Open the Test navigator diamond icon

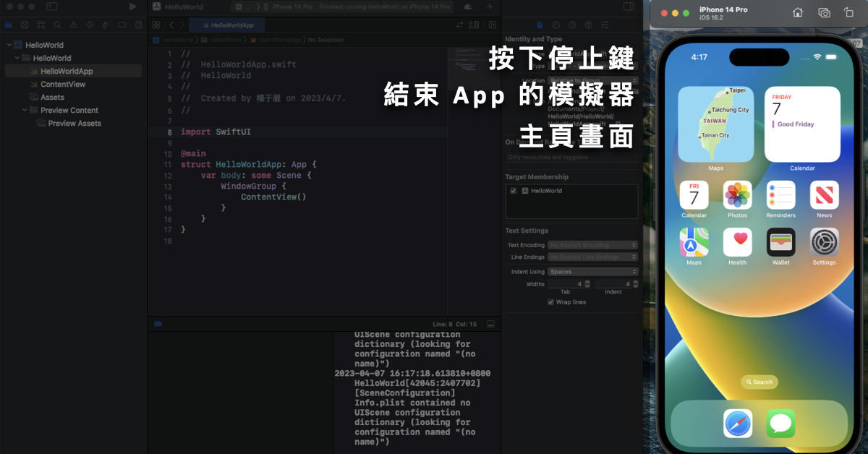point(89,25)
